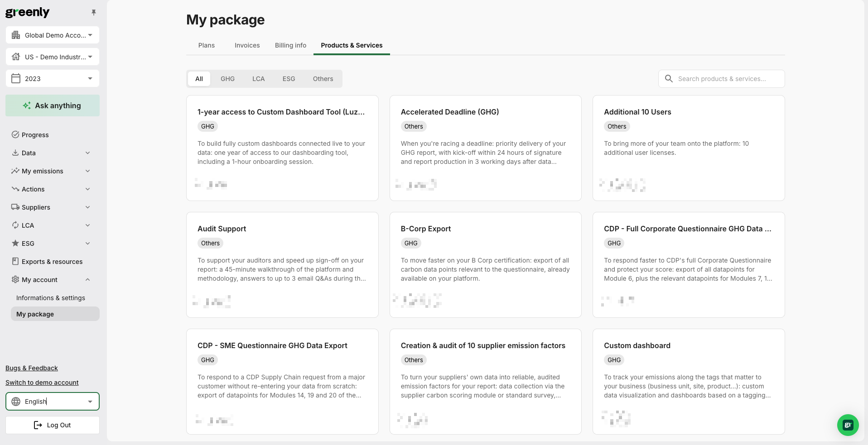Open the Audit Support card

[x=282, y=265]
